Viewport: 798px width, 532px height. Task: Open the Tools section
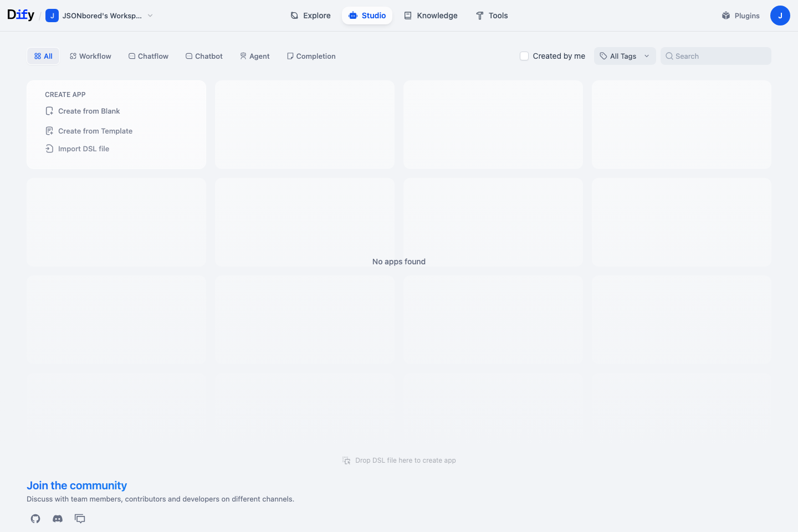pos(492,16)
